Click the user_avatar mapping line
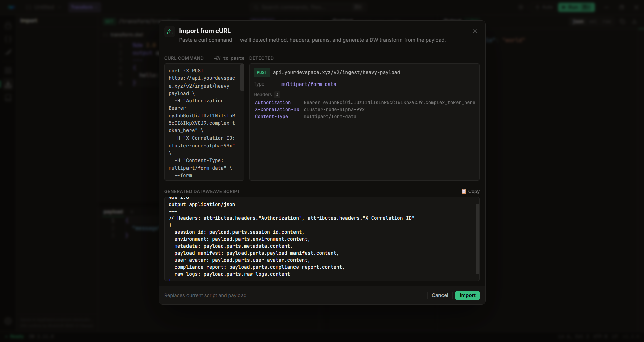Screen dimensions: 644x342 [x=242, y=260]
